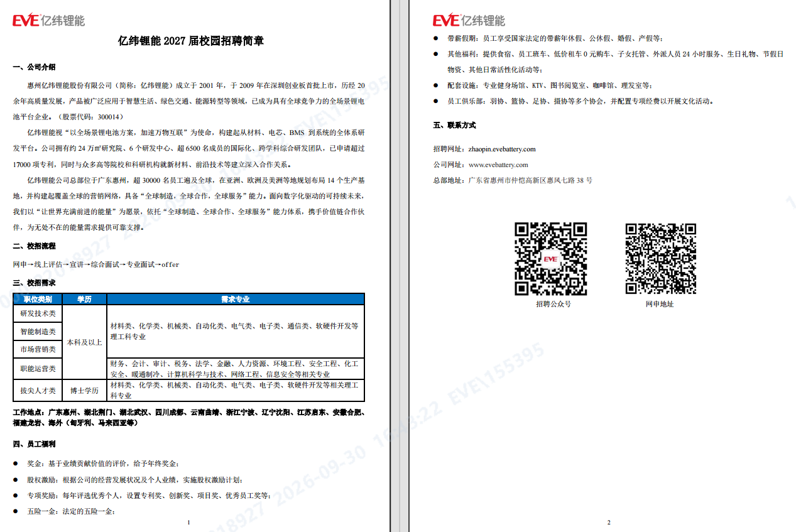Open the zhaopin.evebattery.com recruitment link
The width and height of the screenshot is (796, 532).
pyautogui.click(x=502, y=149)
